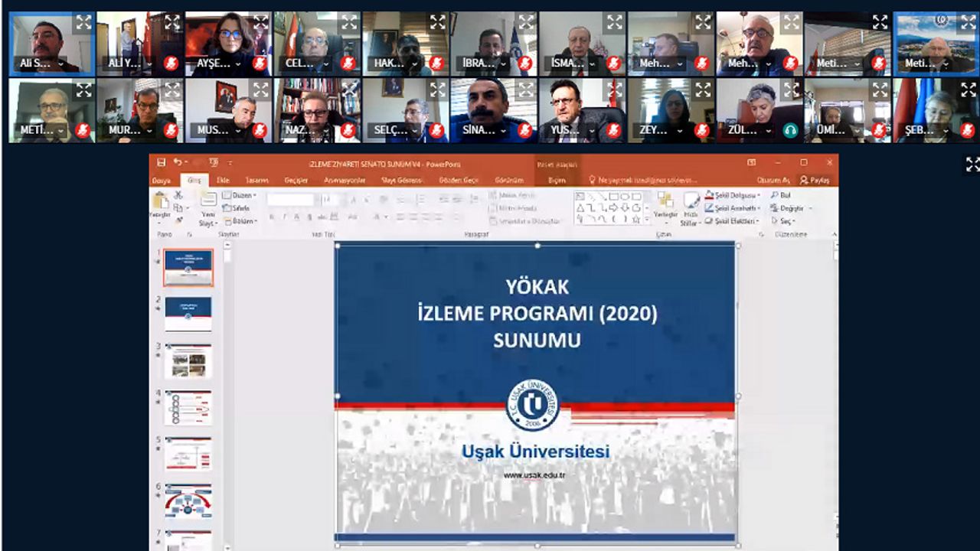Screen dimensions: 980x551
Task: Expand CEL... video tile to fullscreen
Action: point(349,22)
